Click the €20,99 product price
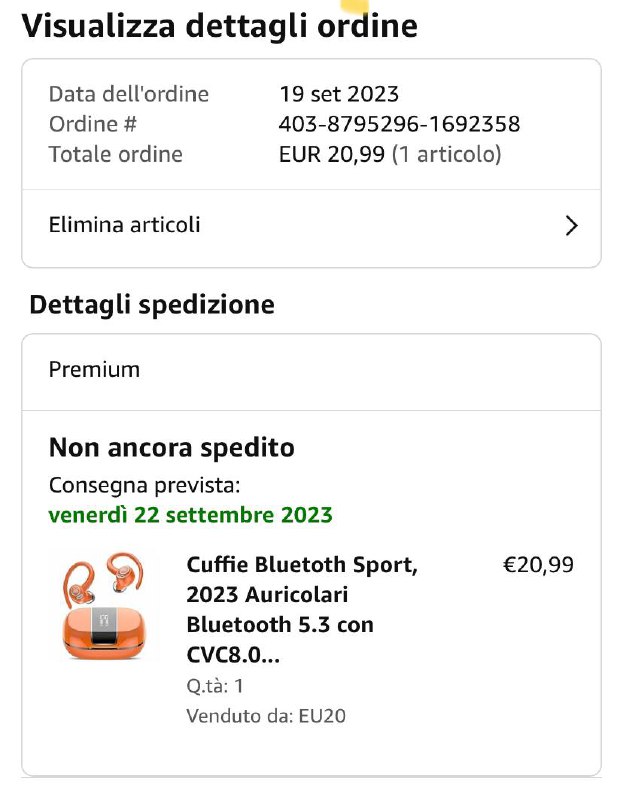623x800 pixels. pos(538,565)
